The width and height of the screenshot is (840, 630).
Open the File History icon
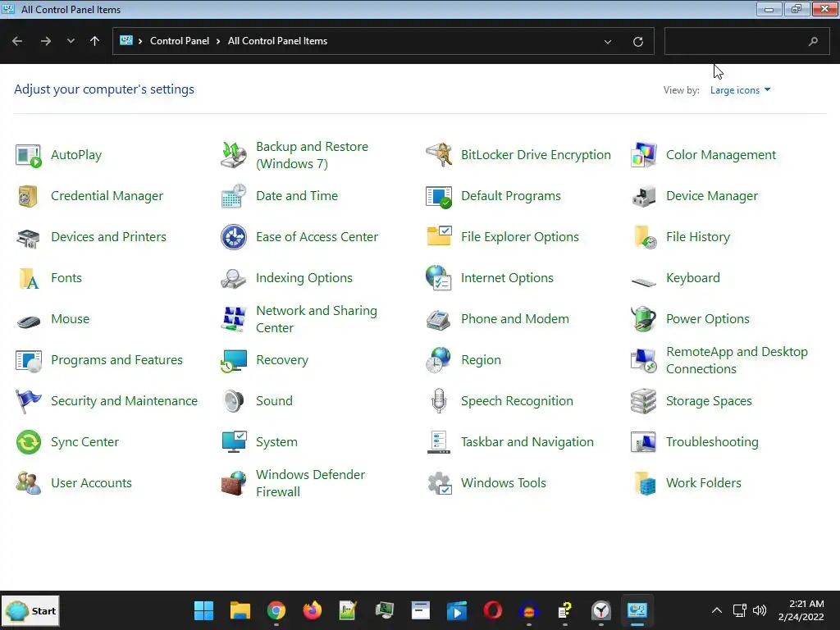(645, 237)
